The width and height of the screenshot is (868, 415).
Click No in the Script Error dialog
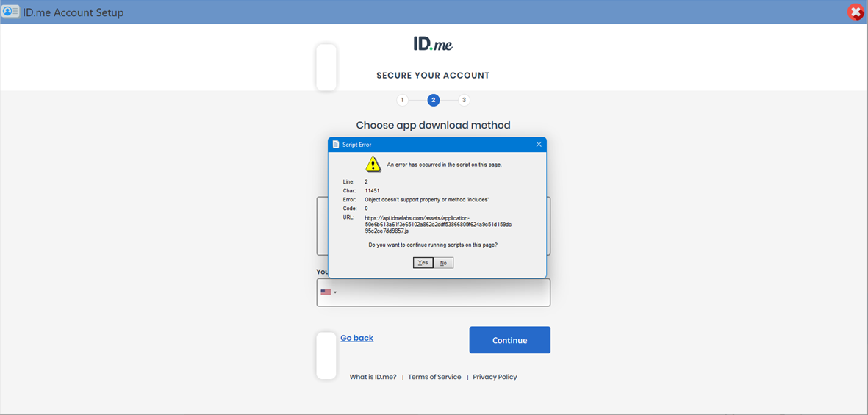click(443, 263)
